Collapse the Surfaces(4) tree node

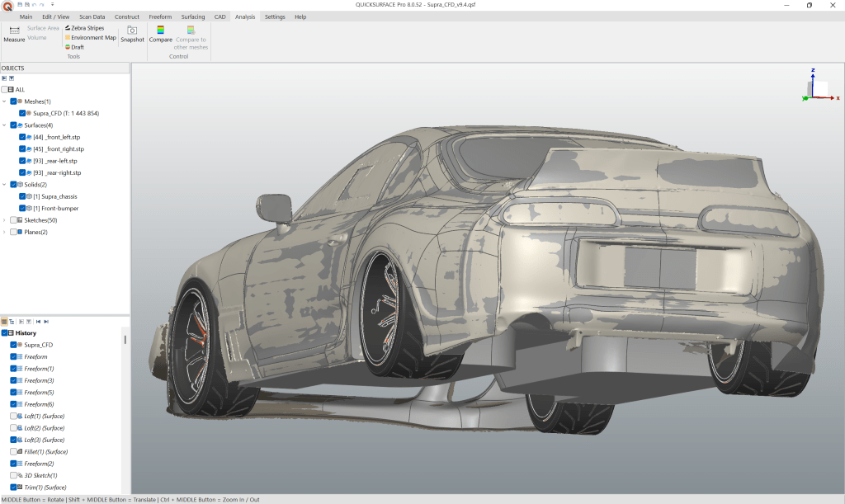coord(4,125)
